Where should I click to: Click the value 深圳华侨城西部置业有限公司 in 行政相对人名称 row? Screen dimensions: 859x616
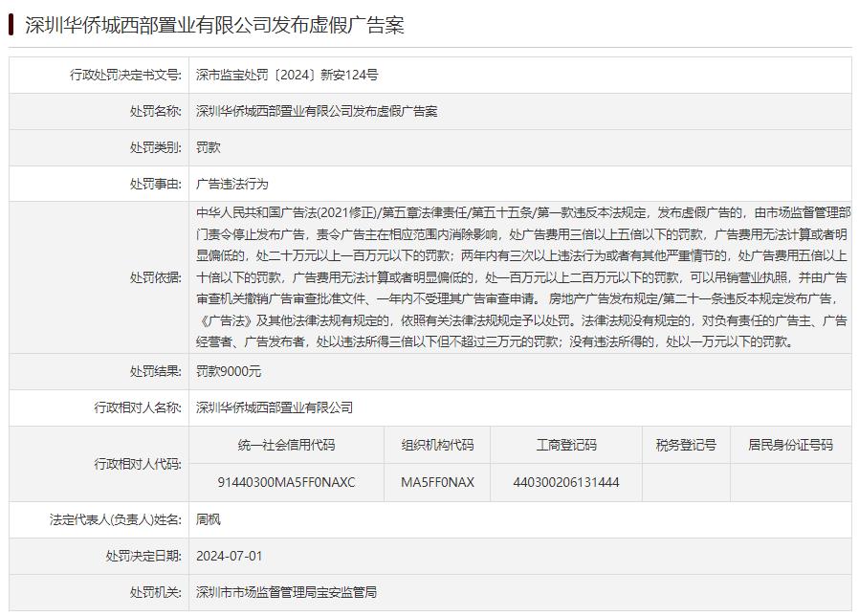275,407
